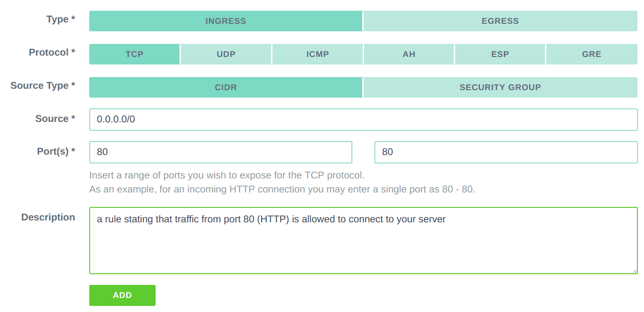Viewport: 644px width, 312px height.
Task: Select CIDR as the source type
Action: (226, 87)
